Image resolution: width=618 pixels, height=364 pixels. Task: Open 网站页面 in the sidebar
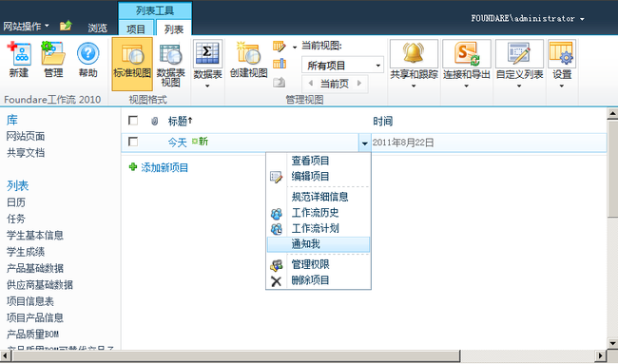point(26,136)
